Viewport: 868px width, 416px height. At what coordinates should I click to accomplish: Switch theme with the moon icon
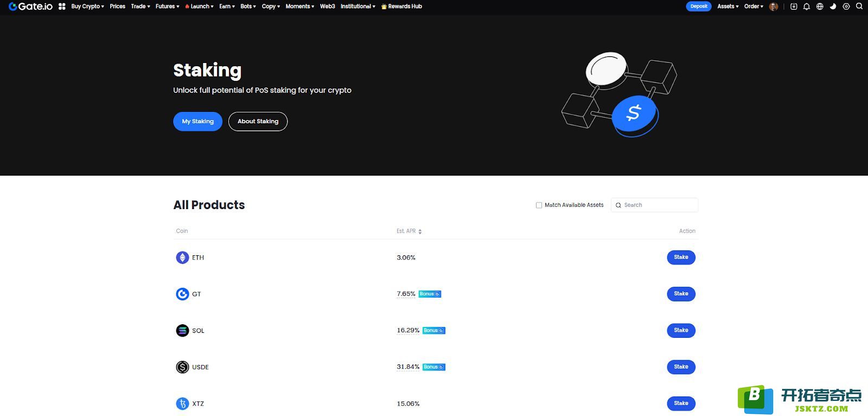[x=833, y=7]
